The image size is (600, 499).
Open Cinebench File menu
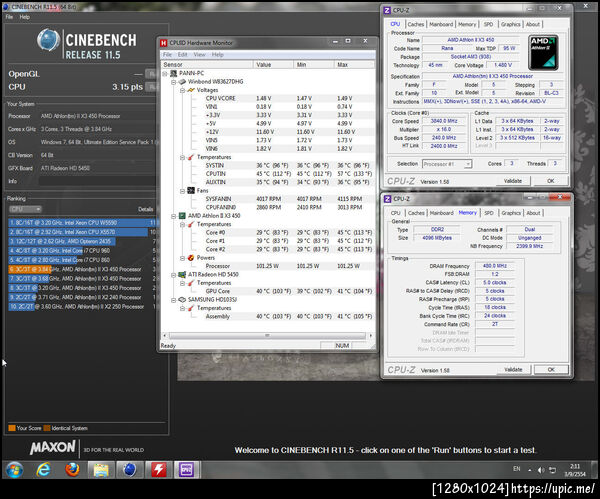pyautogui.click(x=9, y=17)
